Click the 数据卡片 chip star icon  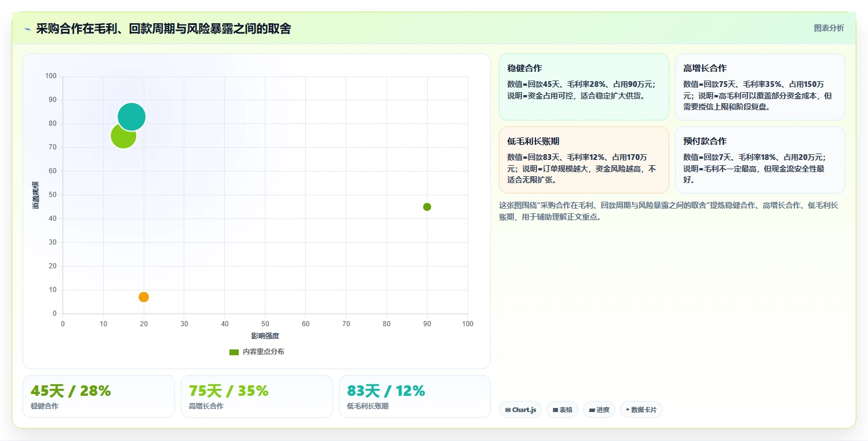628,410
